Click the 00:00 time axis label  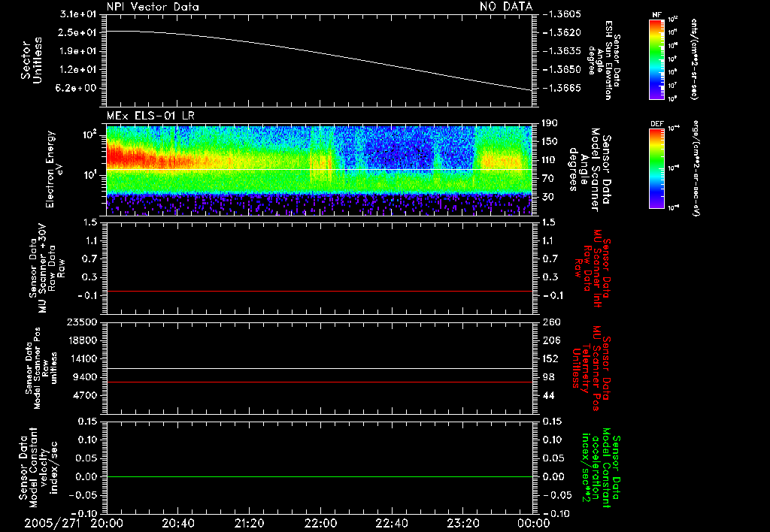point(533,523)
